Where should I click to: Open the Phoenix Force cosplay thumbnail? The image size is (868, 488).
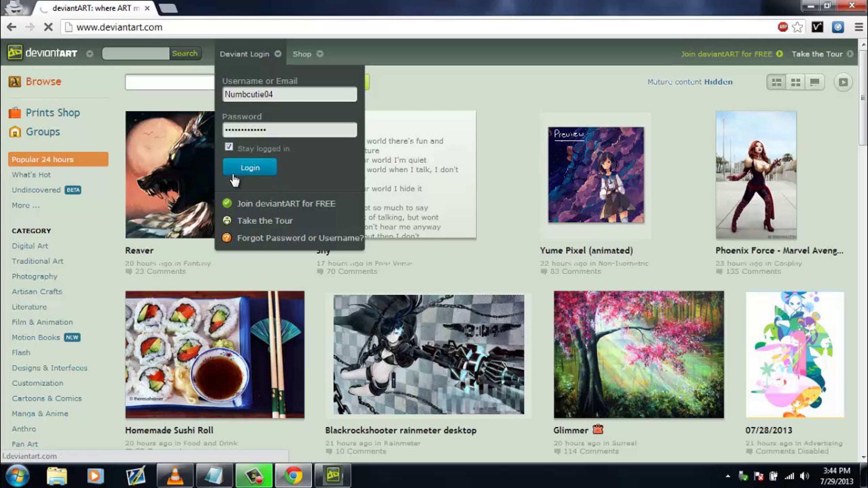756,175
